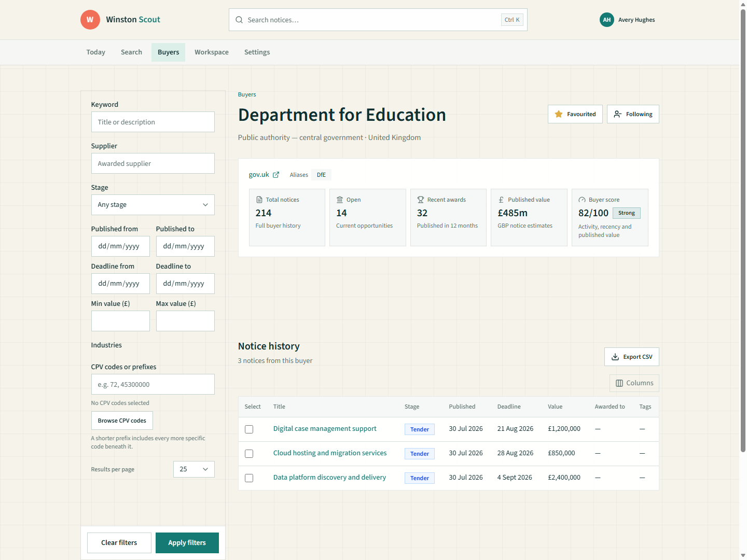This screenshot has width=747, height=560.
Task: Click the gold Favourited star icon
Action: (x=559, y=114)
